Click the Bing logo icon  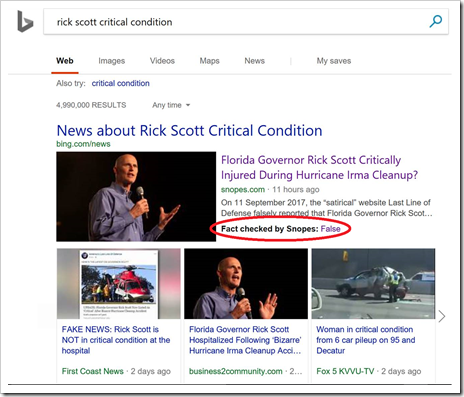pyautogui.click(x=25, y=22)
